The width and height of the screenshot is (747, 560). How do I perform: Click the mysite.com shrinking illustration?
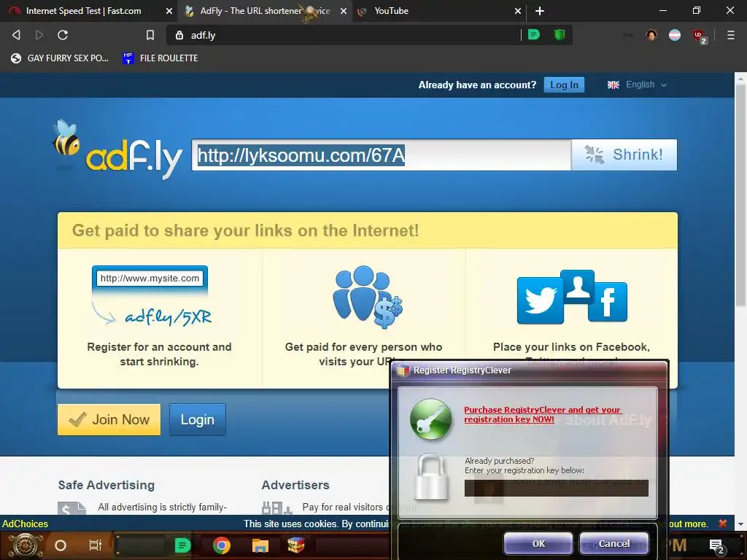(150, 296)
